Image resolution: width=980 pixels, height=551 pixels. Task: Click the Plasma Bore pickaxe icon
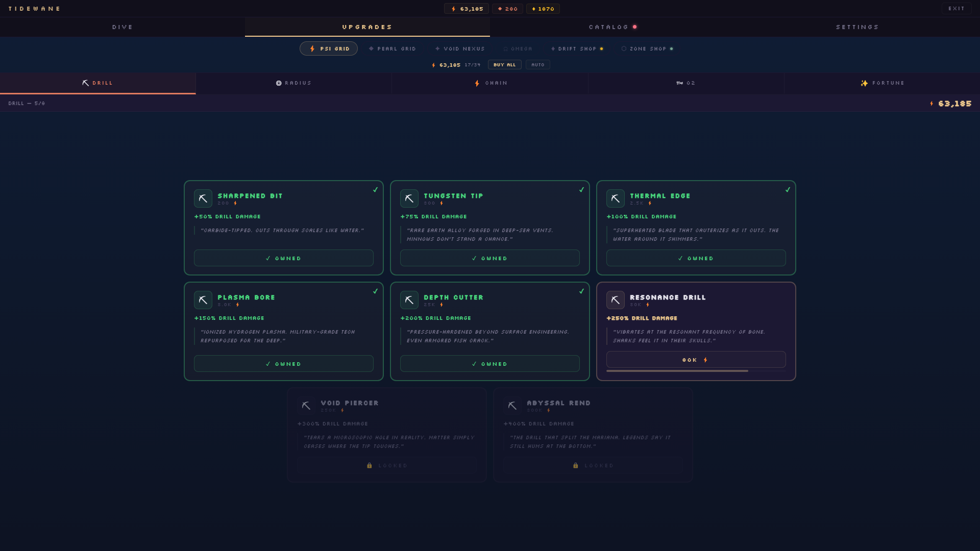click(x=203, y=300)
